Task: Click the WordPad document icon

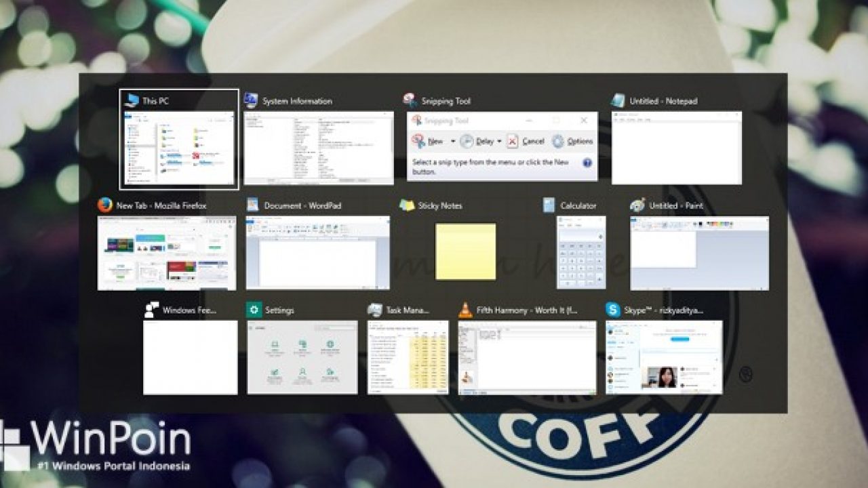Action: click(253, 205)
